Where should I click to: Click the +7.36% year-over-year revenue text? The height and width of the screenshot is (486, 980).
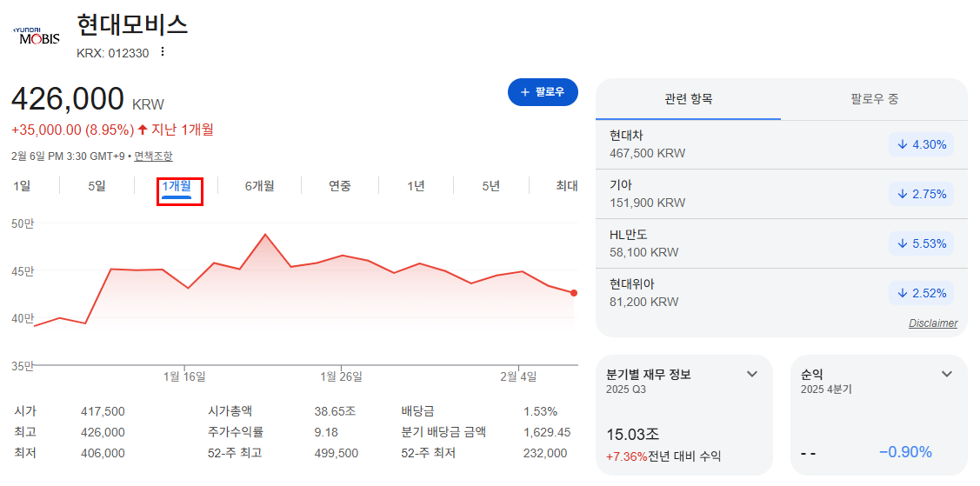pos(627,456)
